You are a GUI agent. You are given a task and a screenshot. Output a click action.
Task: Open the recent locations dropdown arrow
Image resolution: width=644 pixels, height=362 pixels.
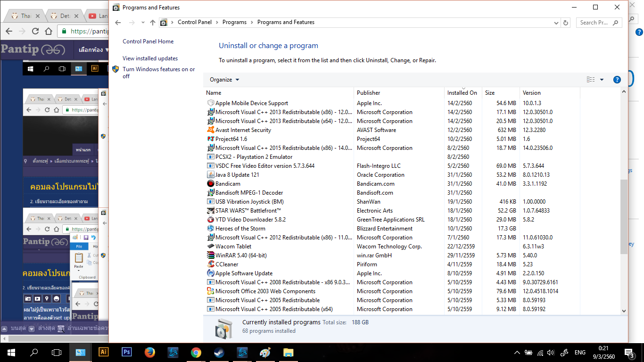coord(142,23)
